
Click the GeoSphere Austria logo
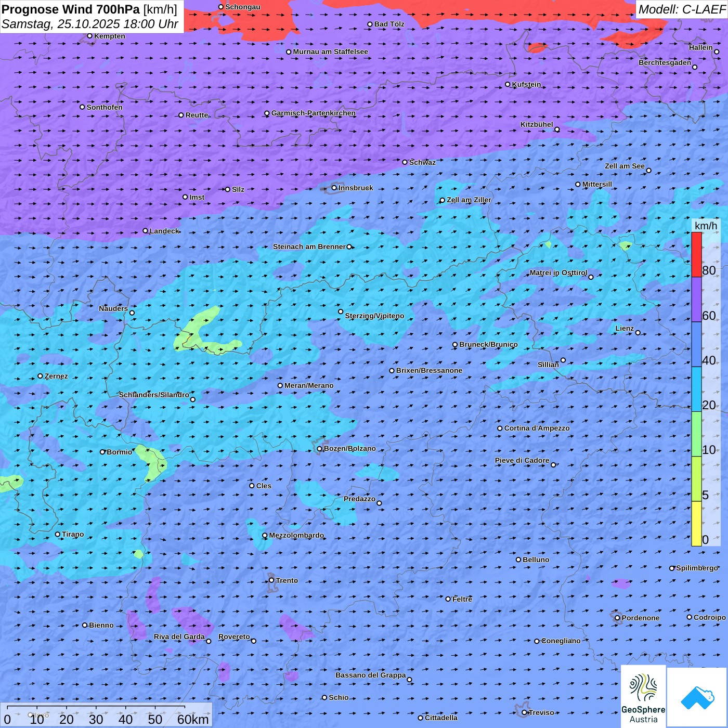pos(643,696)
